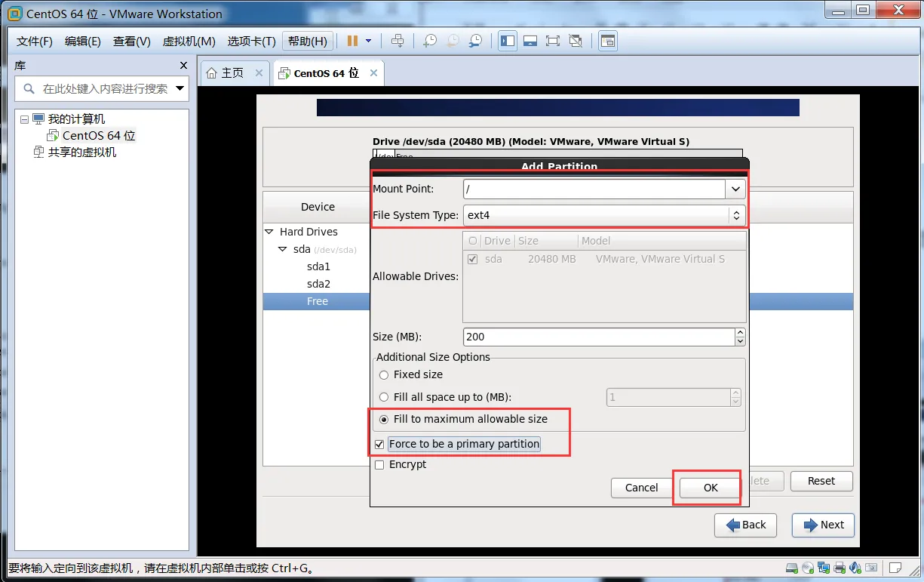Click the Model column header in Allowable Drives

coord(662,241)
